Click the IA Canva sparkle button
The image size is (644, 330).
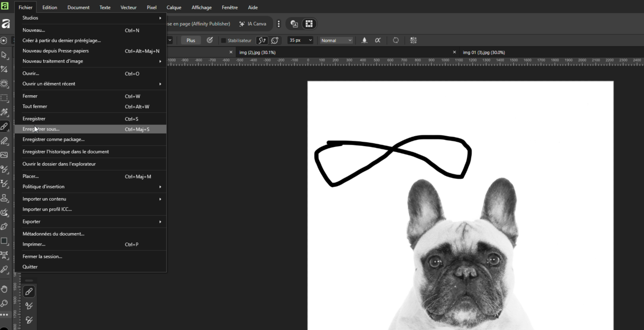[253, 24]
